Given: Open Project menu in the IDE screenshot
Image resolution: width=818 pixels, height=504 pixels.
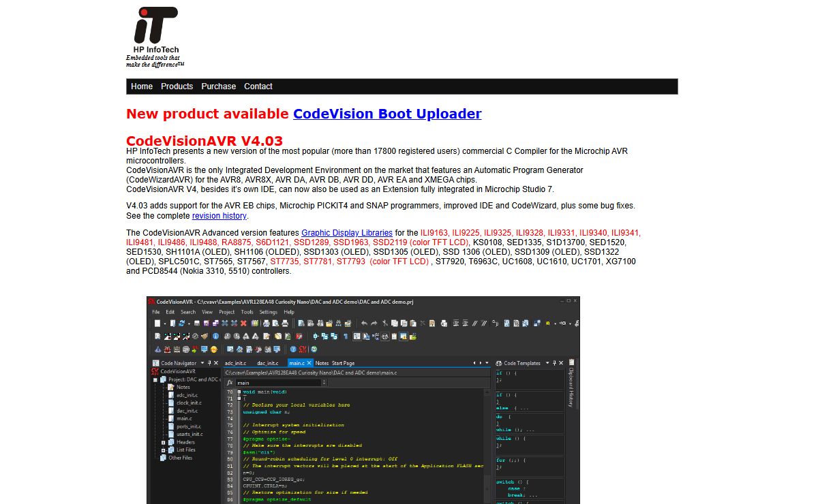Looking at the screenshot, I should point(227,312).
